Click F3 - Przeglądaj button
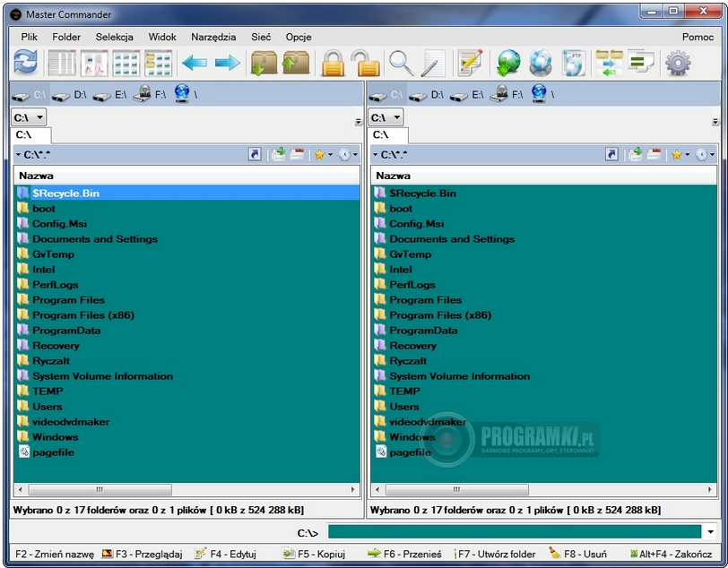Viewport: 728px width, 568px height. click(x=142, y=554)
